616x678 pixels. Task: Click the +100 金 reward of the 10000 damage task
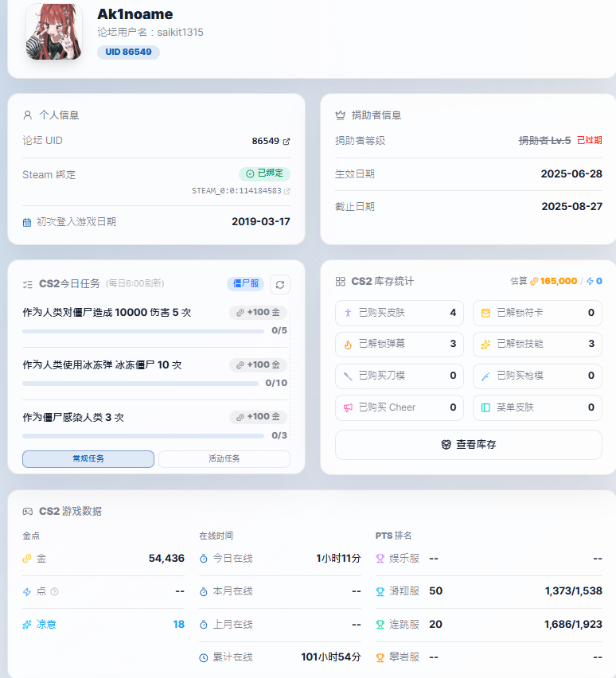tap(258, 312)
